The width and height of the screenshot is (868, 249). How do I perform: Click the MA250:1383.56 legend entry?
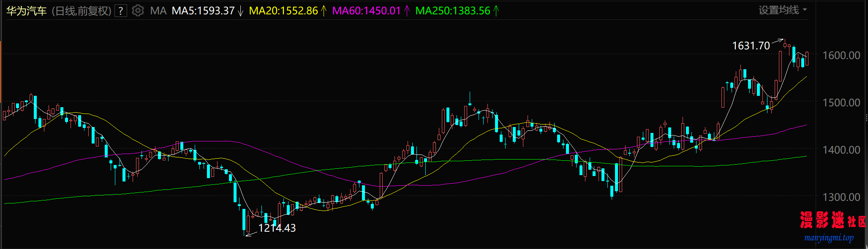452,11
